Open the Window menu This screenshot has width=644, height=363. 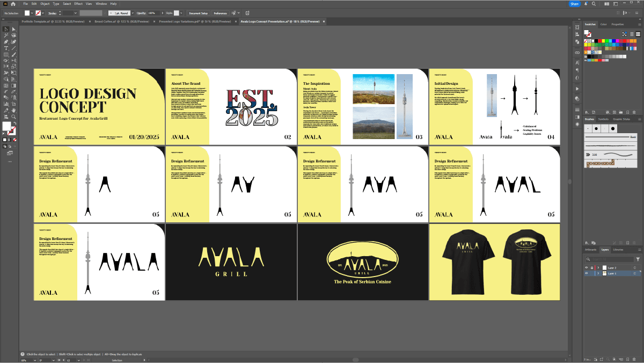pos(101,4)
